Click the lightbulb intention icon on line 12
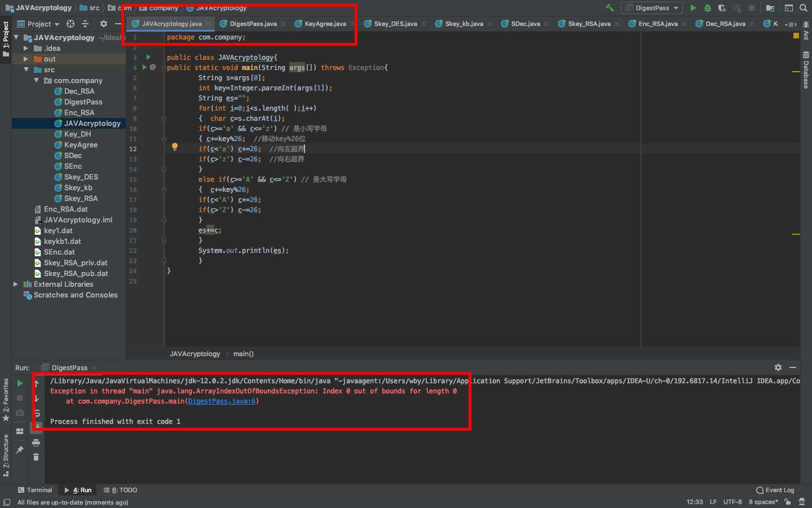Screen dimensions: 812x508 click(x=175, y=147)
